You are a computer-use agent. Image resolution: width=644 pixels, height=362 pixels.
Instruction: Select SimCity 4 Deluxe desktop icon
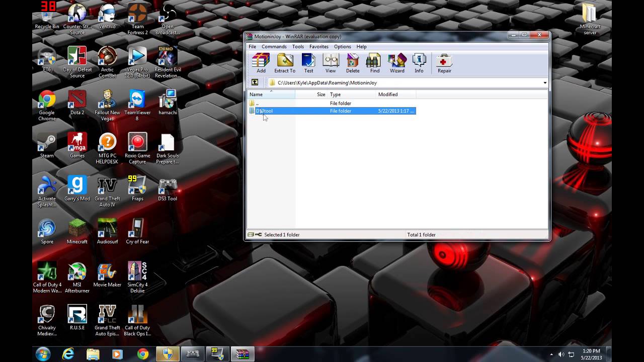pyautogui.click(x=137, y=278)
